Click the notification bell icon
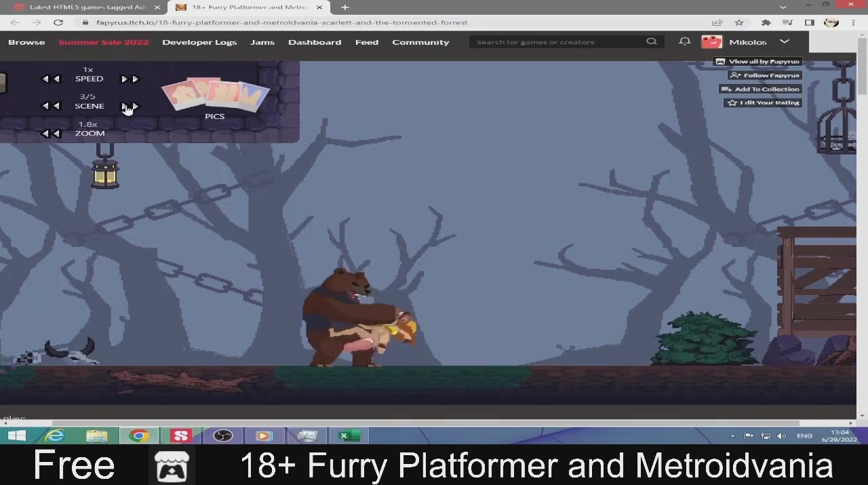Image resolution: width=868 pixels, height=485 pixels. [x=685, y=41]
